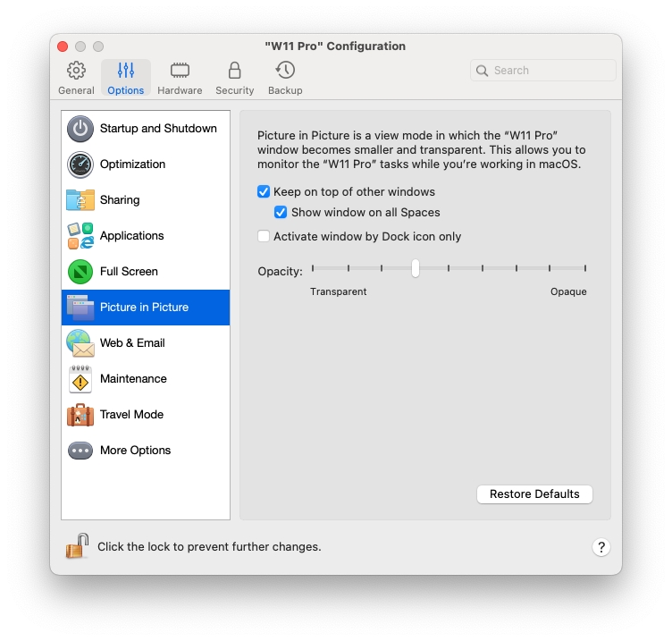672x641 pixels.
Task: Open Full Screen settings icon
Action: point(80,272)
